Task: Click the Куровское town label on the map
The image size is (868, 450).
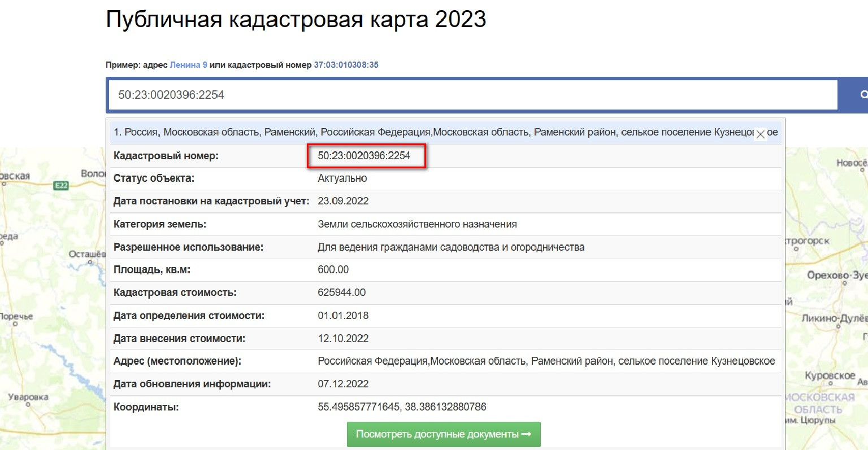Action: (x=830, y=376)
